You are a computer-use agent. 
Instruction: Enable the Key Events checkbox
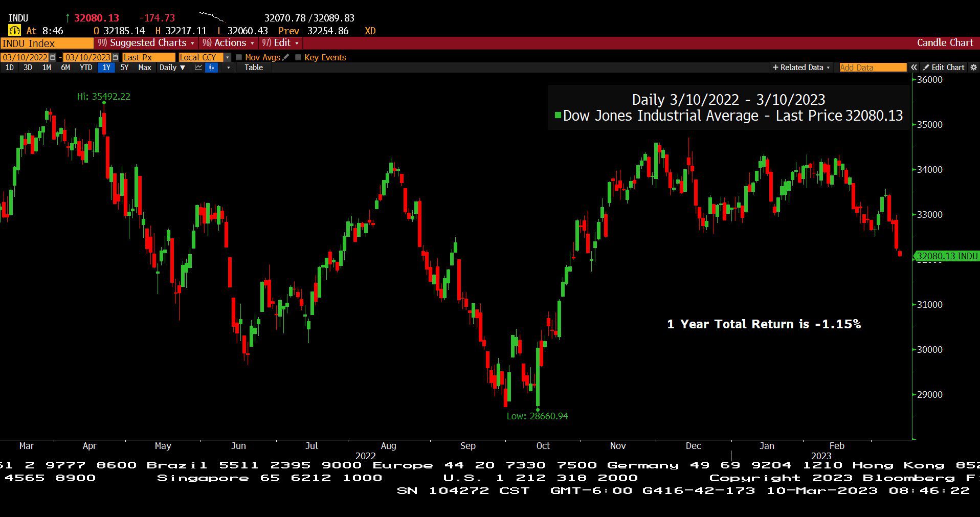coord(298,57)
